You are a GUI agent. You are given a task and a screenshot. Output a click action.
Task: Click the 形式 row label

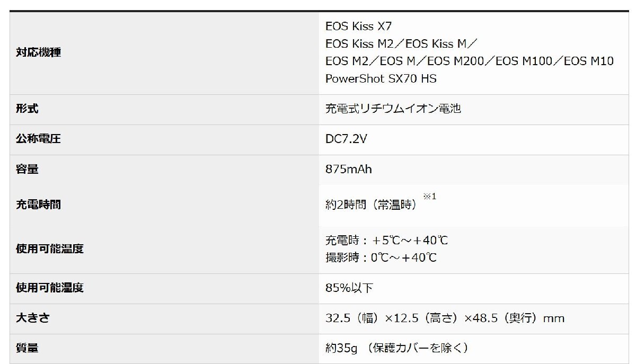[x=28, y=109]
